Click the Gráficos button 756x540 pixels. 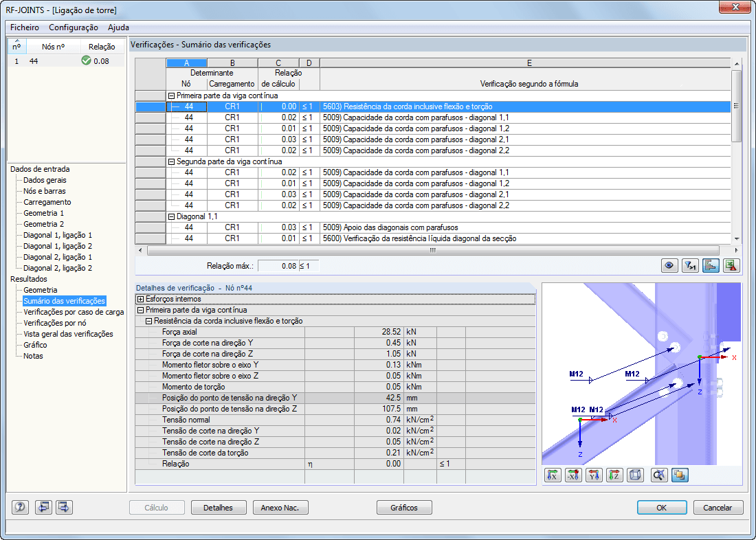click(404, 508)
